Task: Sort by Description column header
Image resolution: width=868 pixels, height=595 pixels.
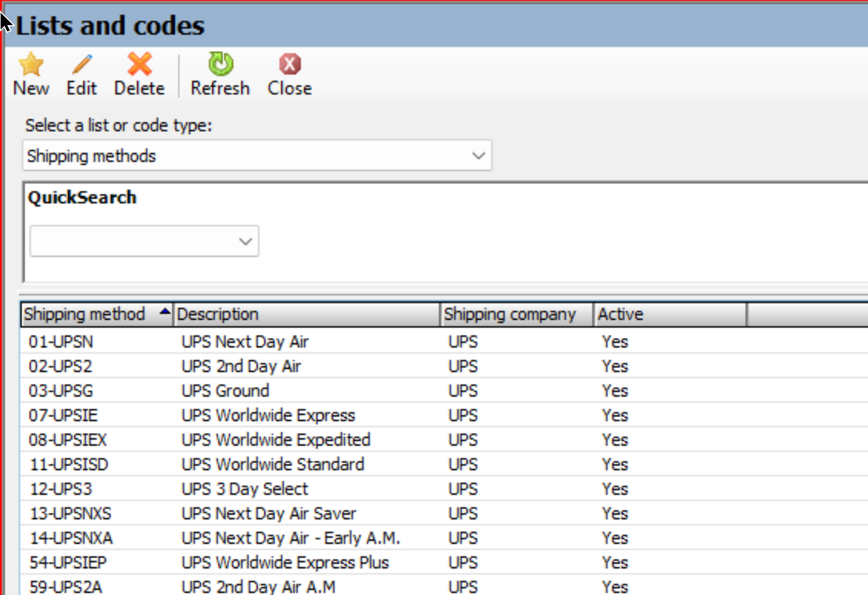Action: [x=307, y=314]
